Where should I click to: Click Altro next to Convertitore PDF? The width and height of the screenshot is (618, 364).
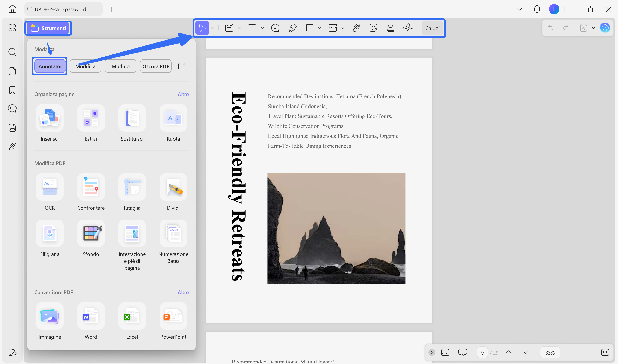[183, 292]
